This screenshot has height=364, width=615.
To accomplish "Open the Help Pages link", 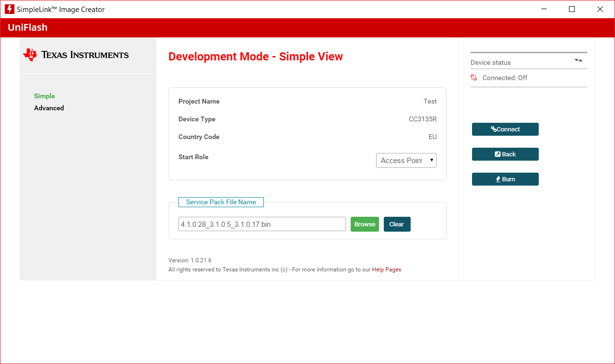I will 387,270.
